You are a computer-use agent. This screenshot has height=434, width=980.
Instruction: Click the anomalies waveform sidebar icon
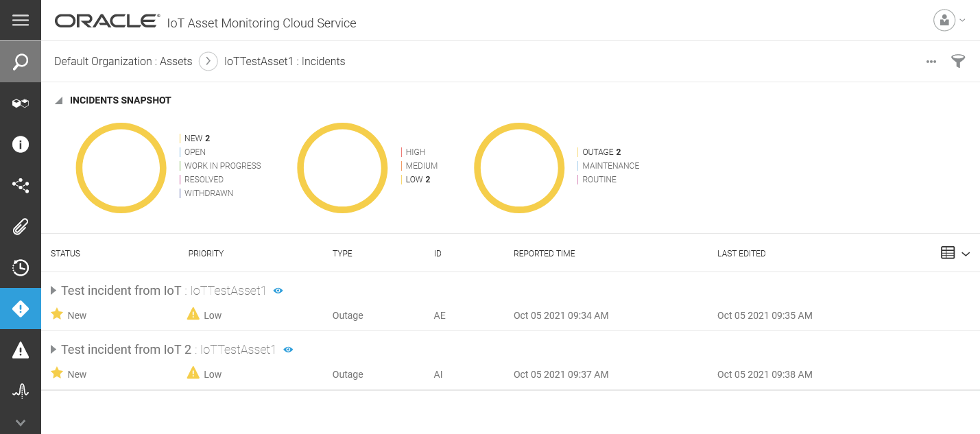coord(21,391)
